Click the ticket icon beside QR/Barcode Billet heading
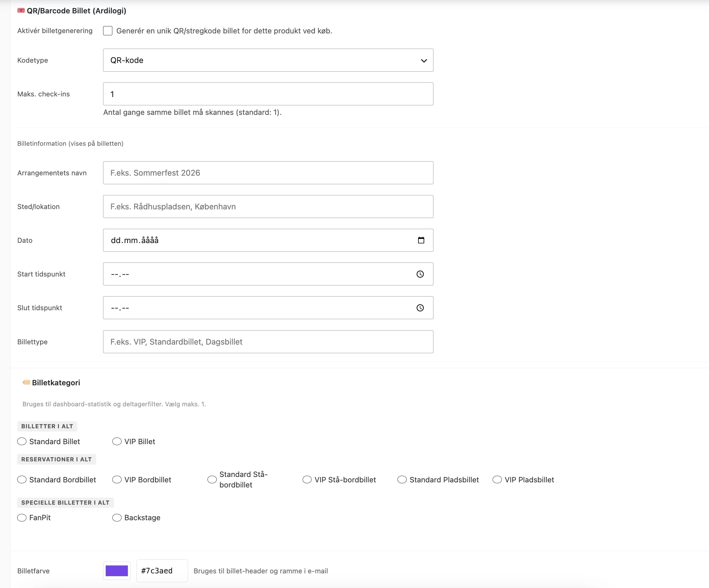 (x=21, y=10)
